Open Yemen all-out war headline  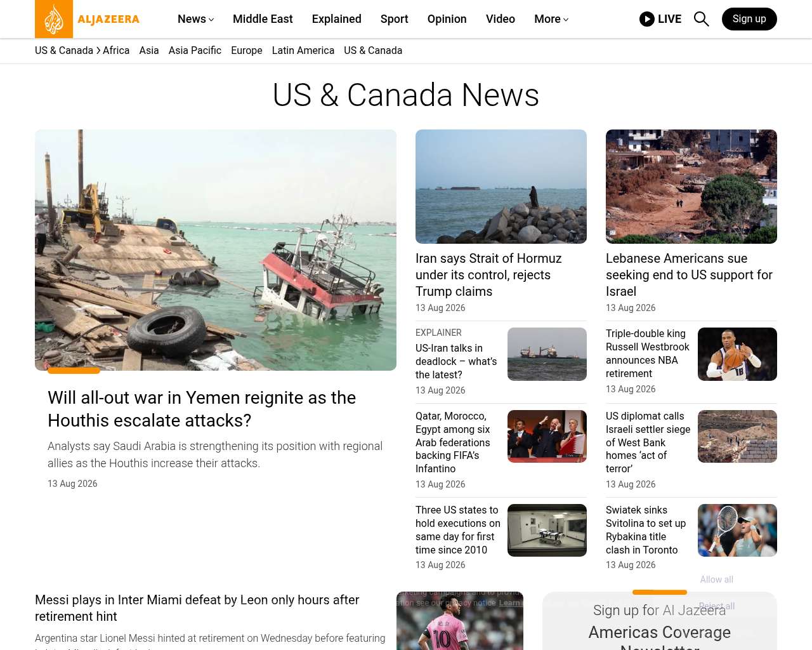pyautogui.click(x=202, y=409)
